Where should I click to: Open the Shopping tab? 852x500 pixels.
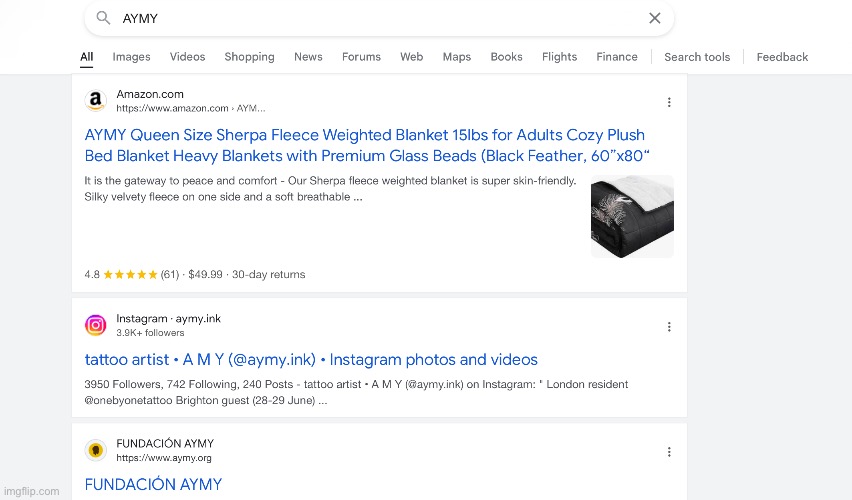pyautogui.click(x=249, y=57)
